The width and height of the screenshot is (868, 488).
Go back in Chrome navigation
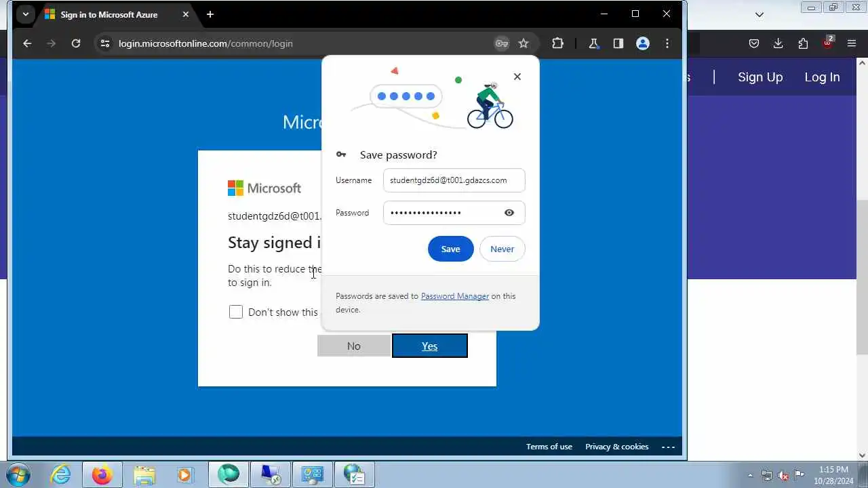[x=27, y=43]
